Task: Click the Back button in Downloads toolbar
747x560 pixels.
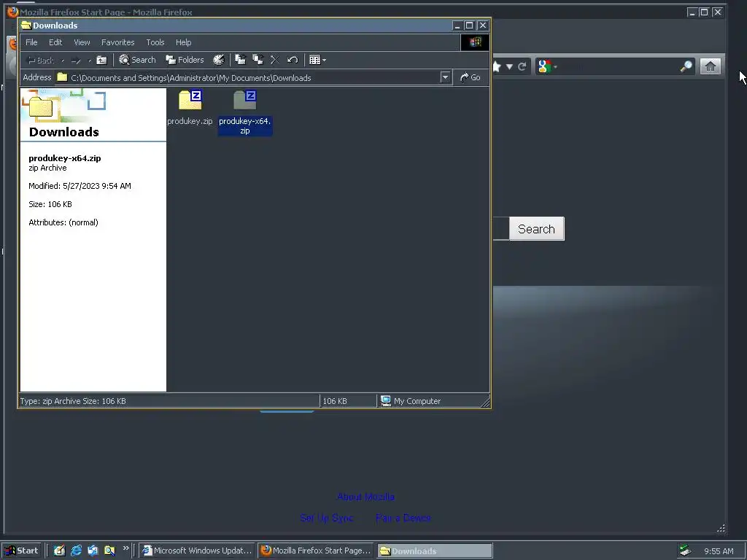Action: coord(41,60)
